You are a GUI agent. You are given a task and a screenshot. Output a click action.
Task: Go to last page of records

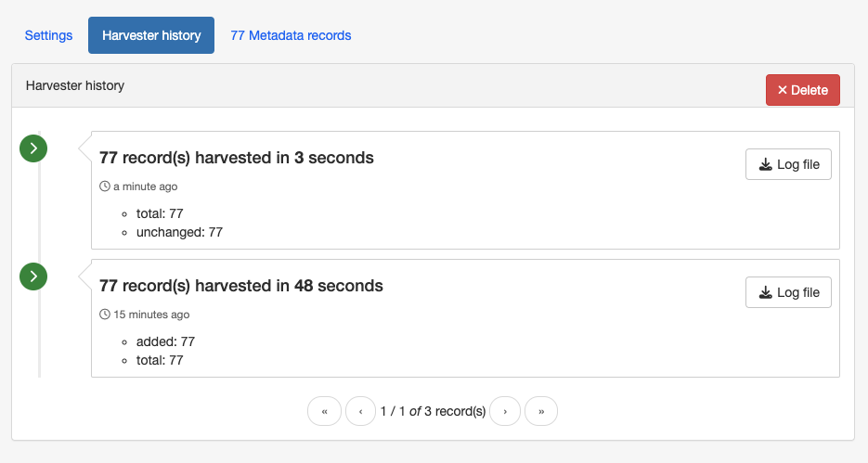click(541, 411)
